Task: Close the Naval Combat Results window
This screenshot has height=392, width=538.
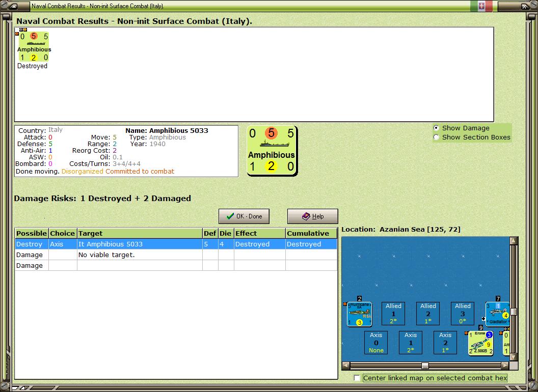Action: [x=525, y=6]
